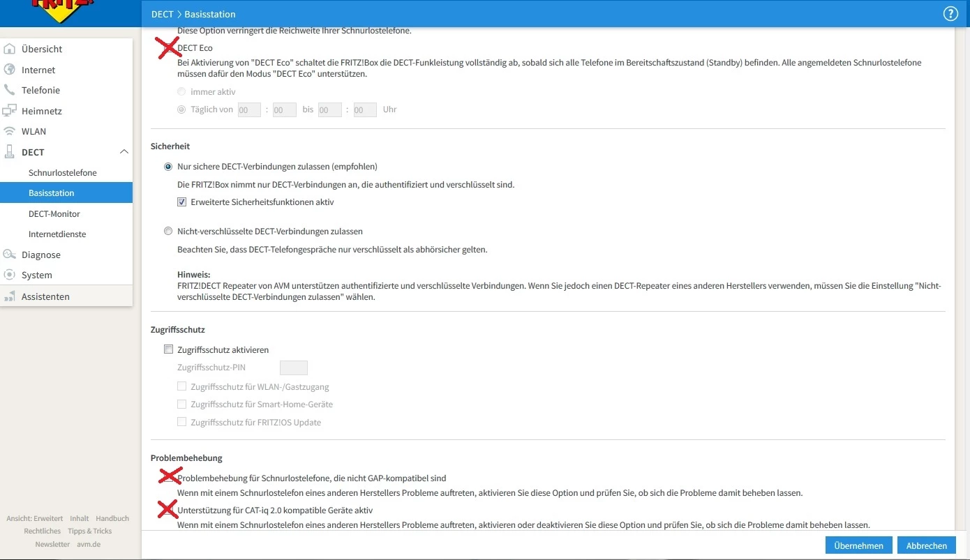Click the Heimnetz network icon

(x=9, y=111)
